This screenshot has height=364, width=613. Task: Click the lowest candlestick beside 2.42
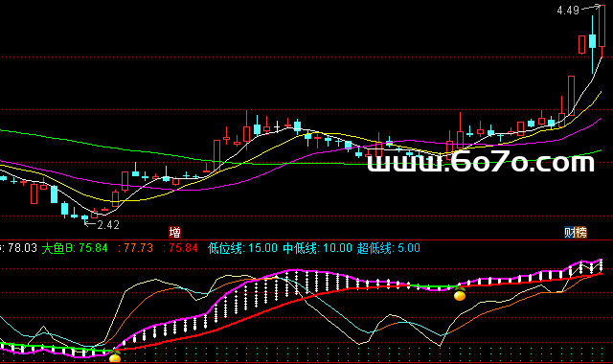coord(85,217)
